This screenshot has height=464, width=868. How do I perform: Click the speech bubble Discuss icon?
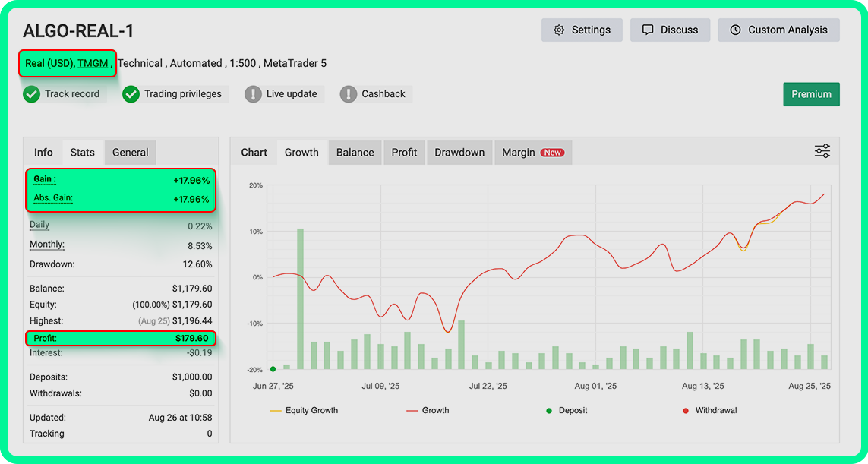click(x=648, y=30)
